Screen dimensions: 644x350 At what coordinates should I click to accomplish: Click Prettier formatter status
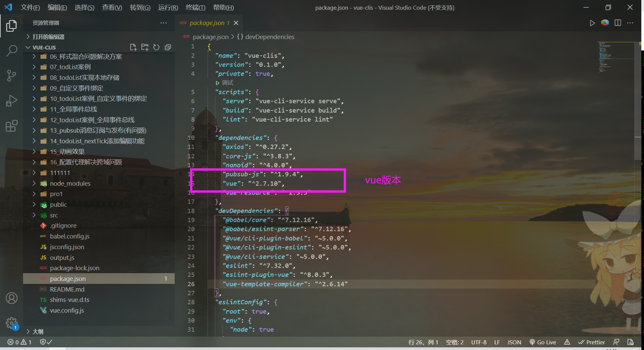[x=592, y=342]
